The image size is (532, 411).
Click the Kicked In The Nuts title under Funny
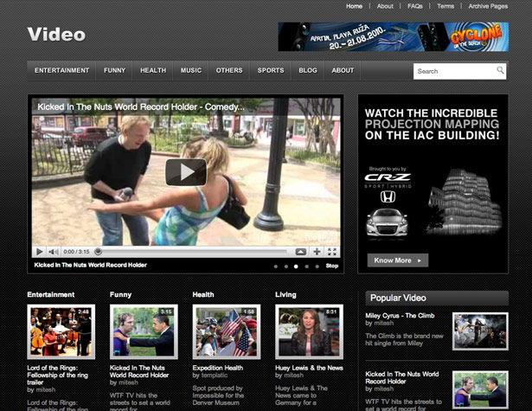click(139, 372)
